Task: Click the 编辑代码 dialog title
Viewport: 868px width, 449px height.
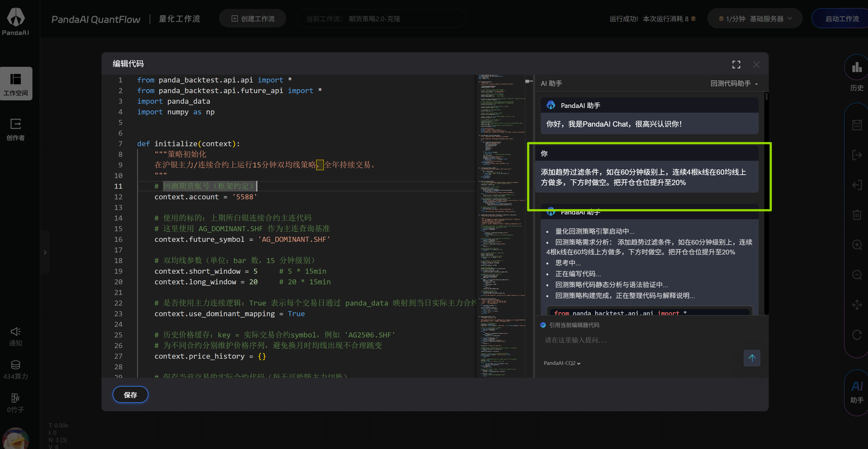Action: pyautogui.click(x=128, y=64)
